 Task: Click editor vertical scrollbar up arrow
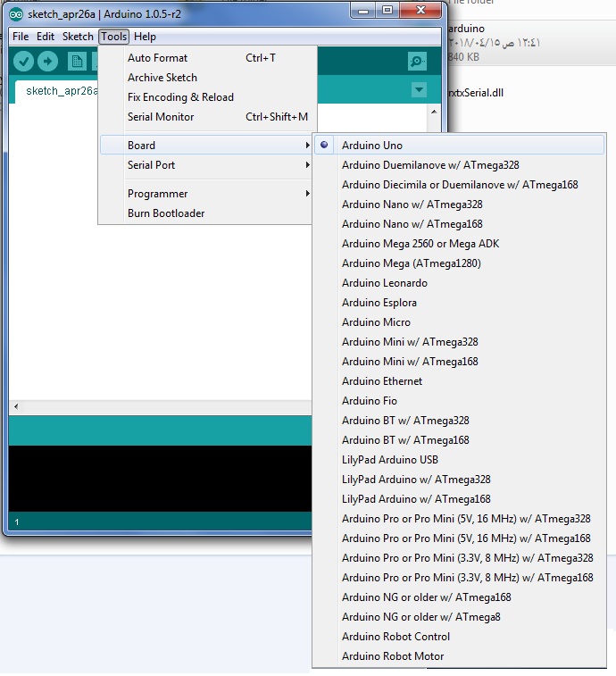434,113
